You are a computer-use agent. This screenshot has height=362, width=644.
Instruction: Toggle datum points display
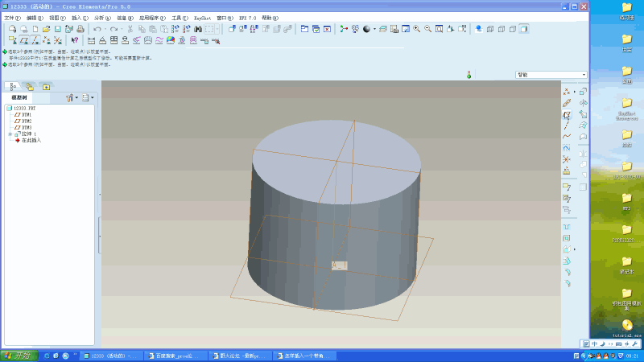[x=47, y=40]
